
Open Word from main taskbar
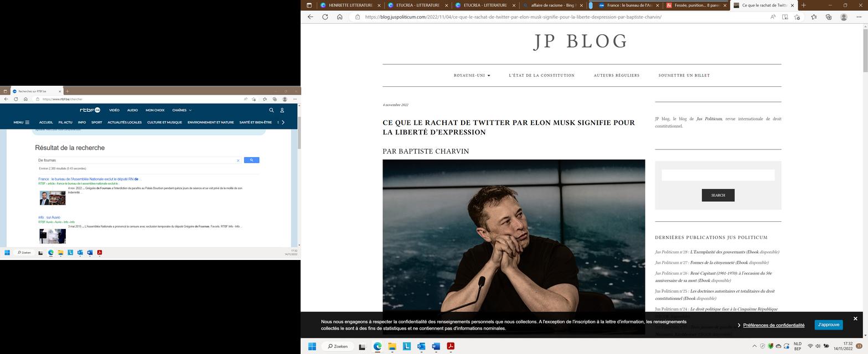436,346
